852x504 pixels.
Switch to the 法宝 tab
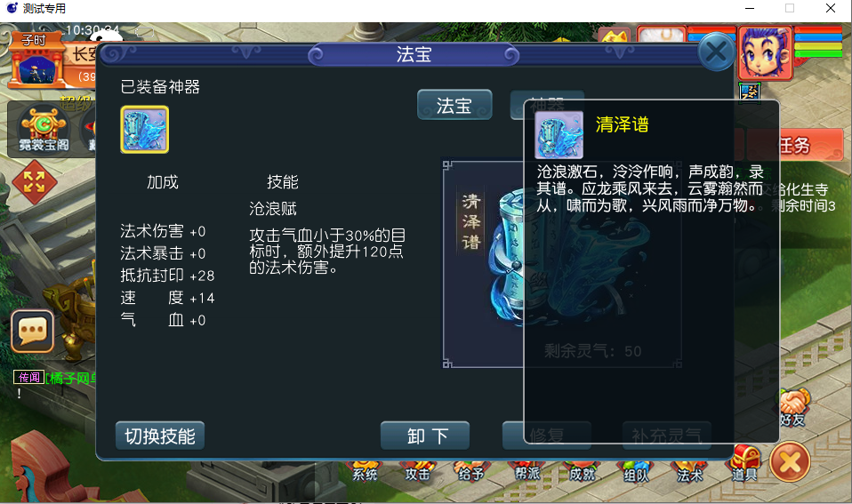454,105
